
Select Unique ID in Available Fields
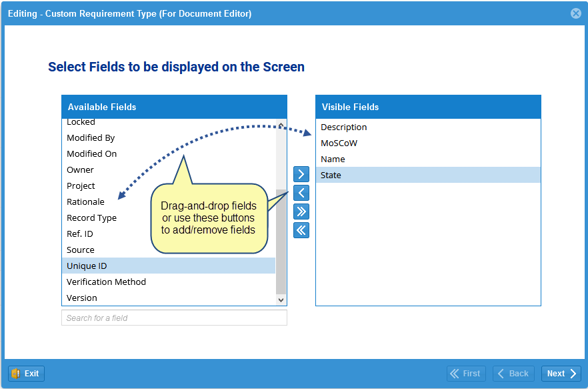(169, 266)
